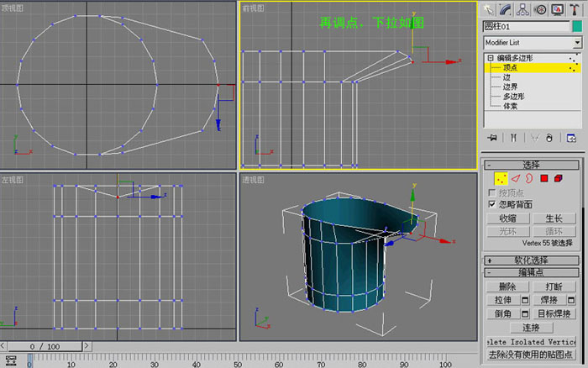
Task: Open the Utilities hammer panel tab
Action: 575,10
